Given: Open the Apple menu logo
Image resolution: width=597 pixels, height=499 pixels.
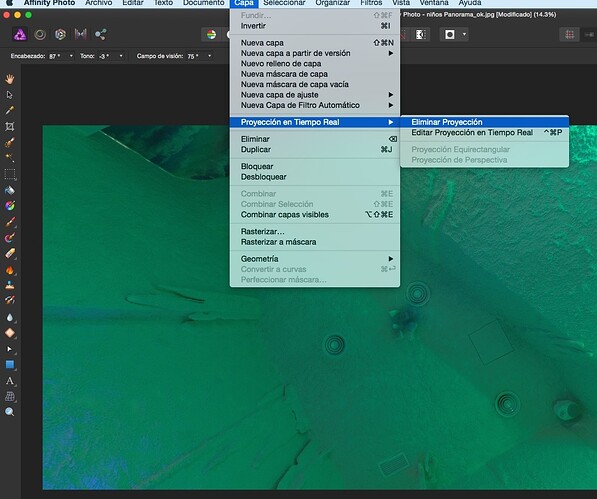Looking at the screenshot, I should tap(10, 3).
